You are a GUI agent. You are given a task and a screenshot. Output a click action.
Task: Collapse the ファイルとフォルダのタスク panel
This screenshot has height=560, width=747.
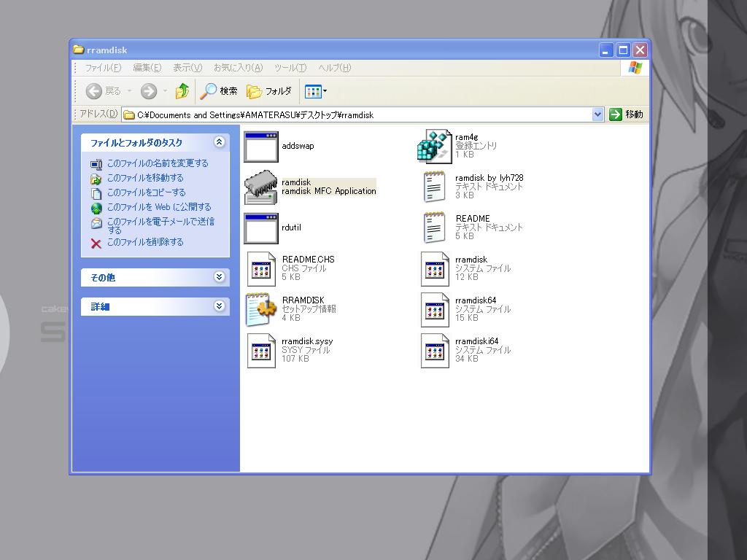pos(219,142)
